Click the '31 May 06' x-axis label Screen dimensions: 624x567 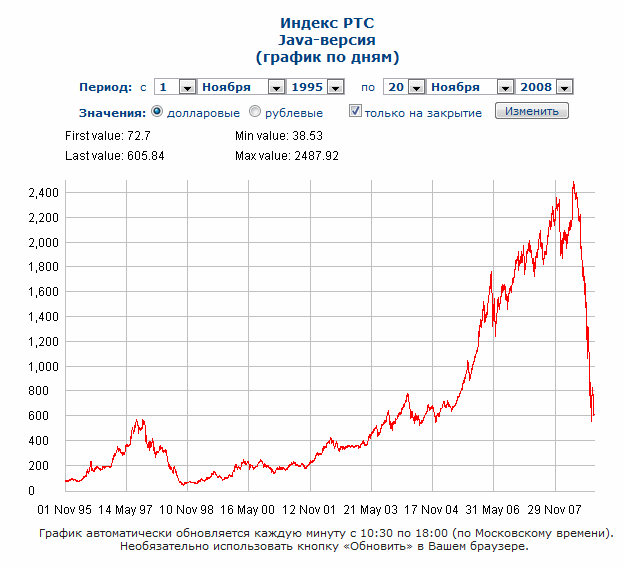pyautogui.click(x=493, y=510)
